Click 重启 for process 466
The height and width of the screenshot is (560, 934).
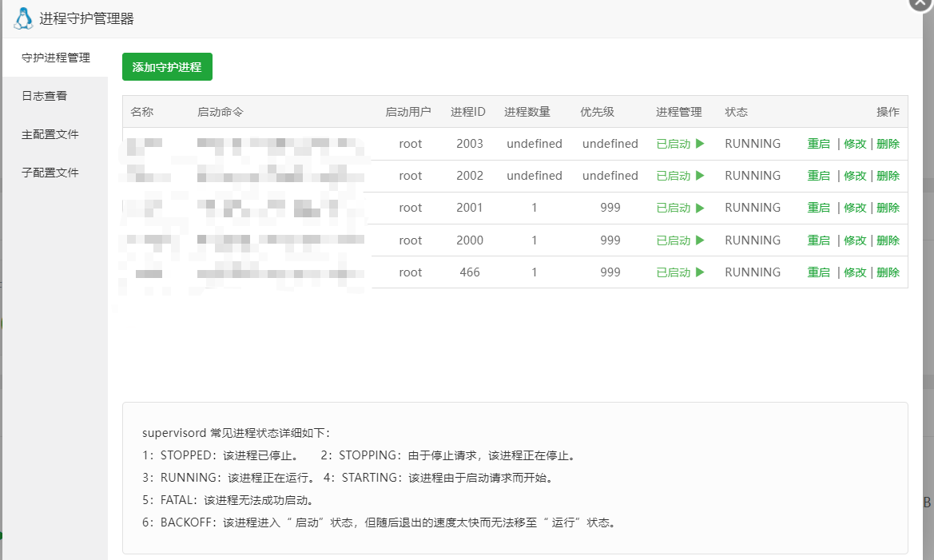coord(819,272)
